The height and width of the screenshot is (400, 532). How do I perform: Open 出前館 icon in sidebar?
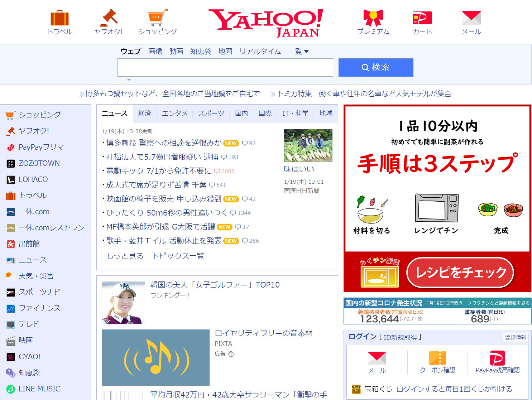[x=11, y=244]
